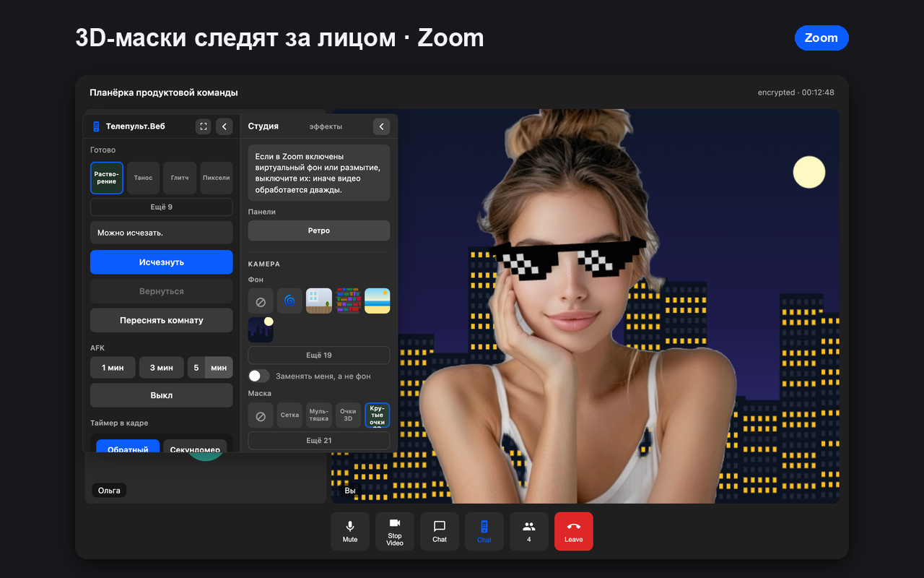Choose the beach background thumbnail
The height and width of the screenshot is (578, 924).
click(378, 301)
